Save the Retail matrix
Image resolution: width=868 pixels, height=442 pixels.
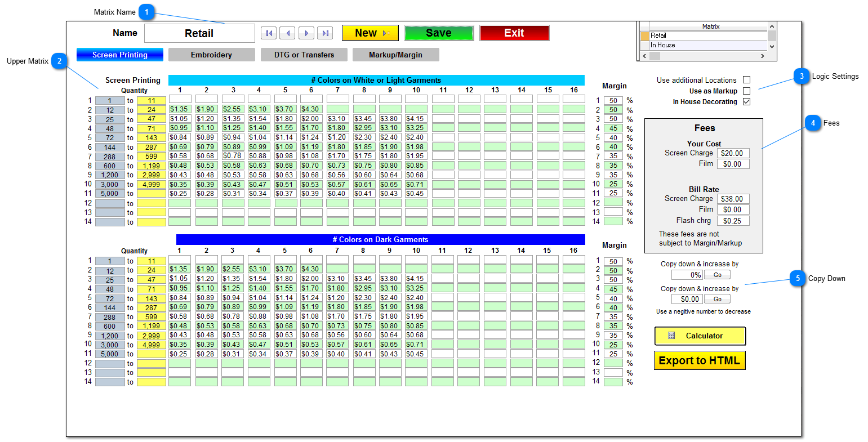coord(439,33)
